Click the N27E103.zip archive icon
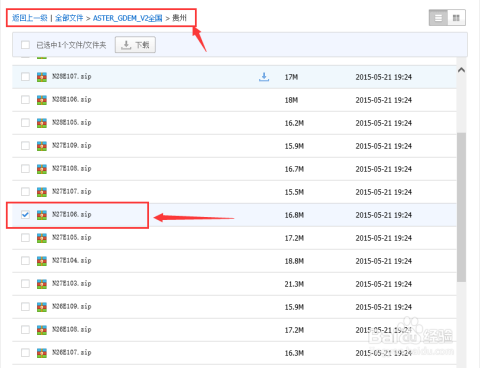This screenshot has width=480, height=368. 42,284
